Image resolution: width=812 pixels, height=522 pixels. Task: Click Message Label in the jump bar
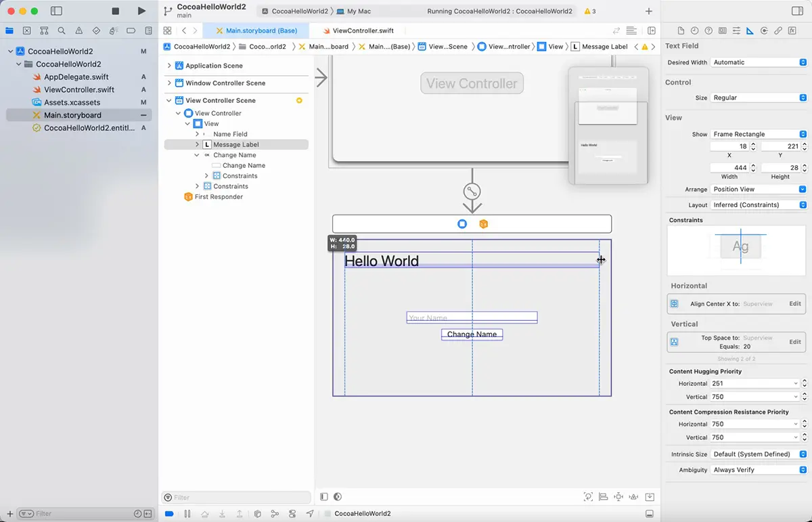(600, 47)
